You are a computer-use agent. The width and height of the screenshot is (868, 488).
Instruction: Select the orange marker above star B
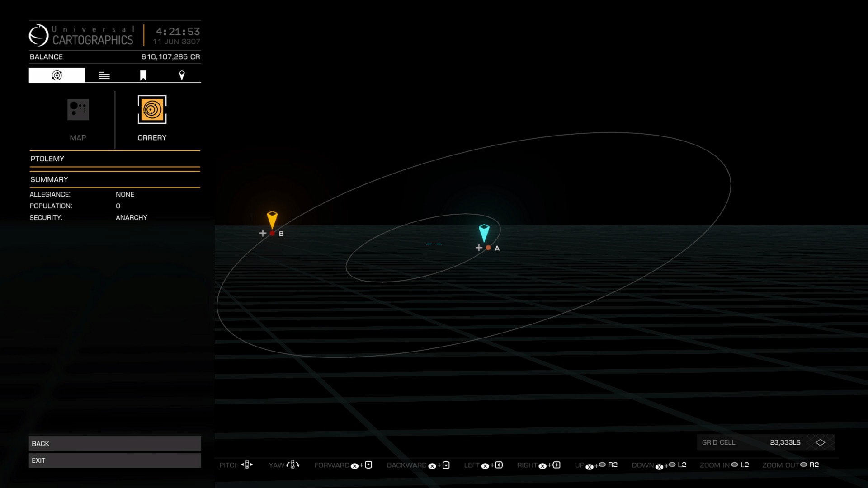click(272, 220)
